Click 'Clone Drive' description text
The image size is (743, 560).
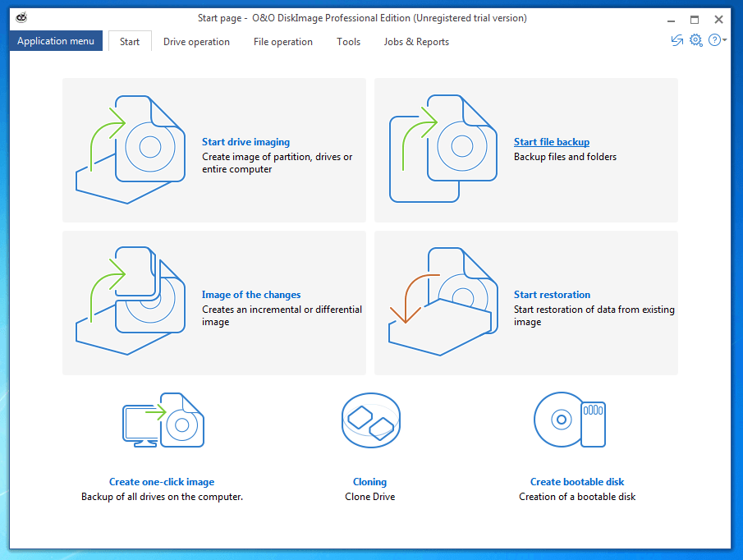pyautogui.click(x=370, y=497)
